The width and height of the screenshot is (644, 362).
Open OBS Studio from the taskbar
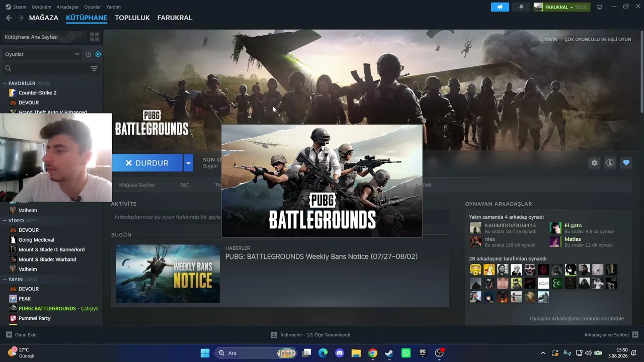(x=439, y=353)
